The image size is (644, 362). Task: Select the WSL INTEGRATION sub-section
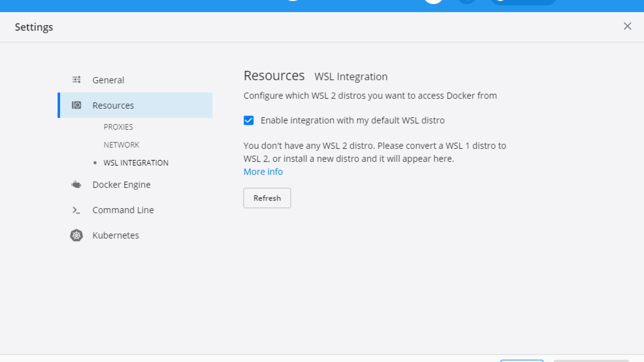click(136, 163)
